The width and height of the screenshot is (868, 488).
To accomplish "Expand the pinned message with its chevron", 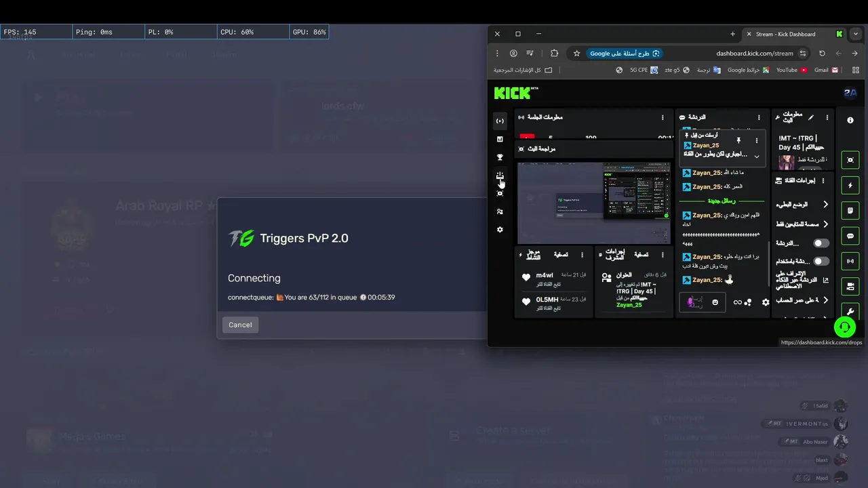I will tap(757, 156).
